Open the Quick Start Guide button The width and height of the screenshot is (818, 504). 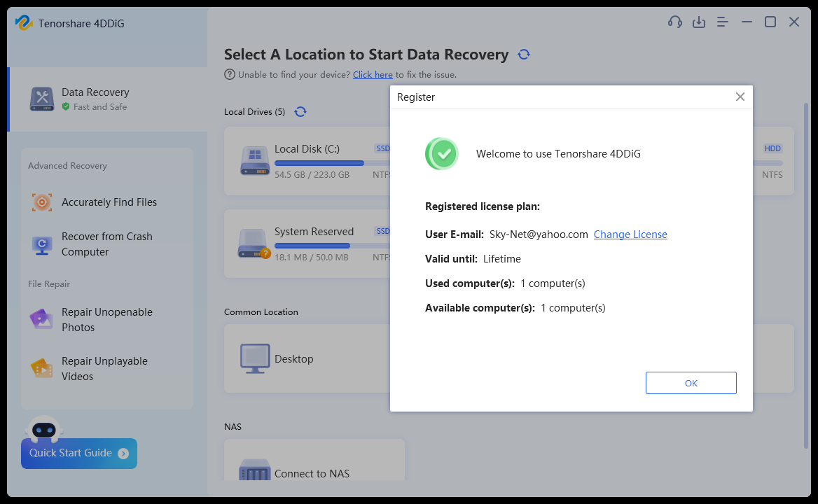[x=78, y=454]
